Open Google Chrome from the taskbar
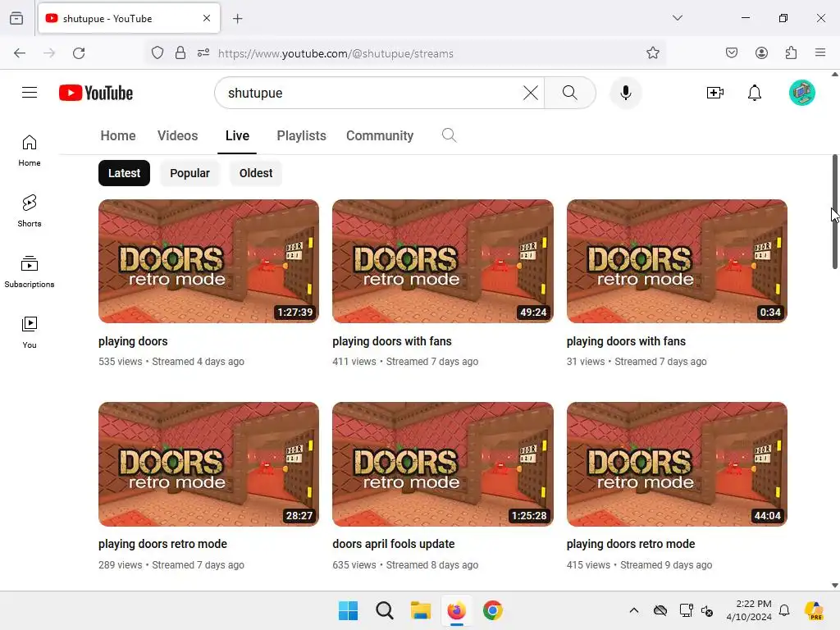Viewport: 840px width, 630px height. coord(493,610)
